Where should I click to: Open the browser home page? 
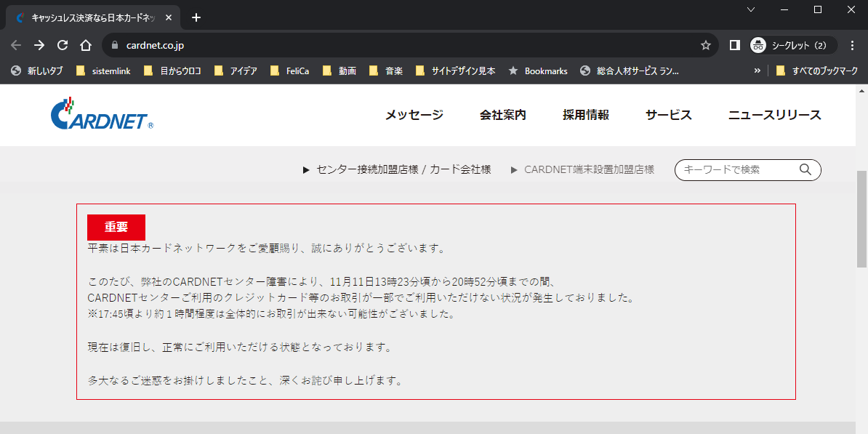(85, 44)
